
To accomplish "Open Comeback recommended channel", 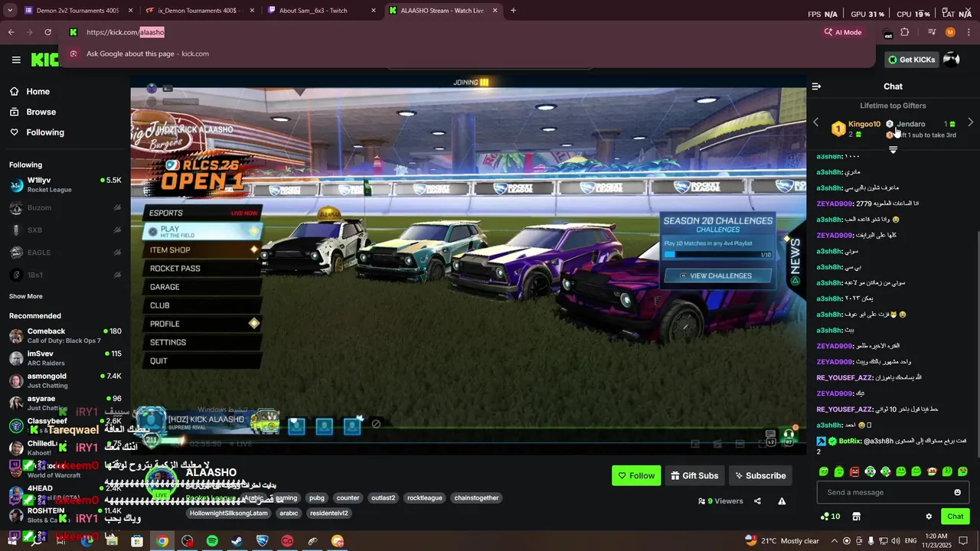I will pos(65,335).
